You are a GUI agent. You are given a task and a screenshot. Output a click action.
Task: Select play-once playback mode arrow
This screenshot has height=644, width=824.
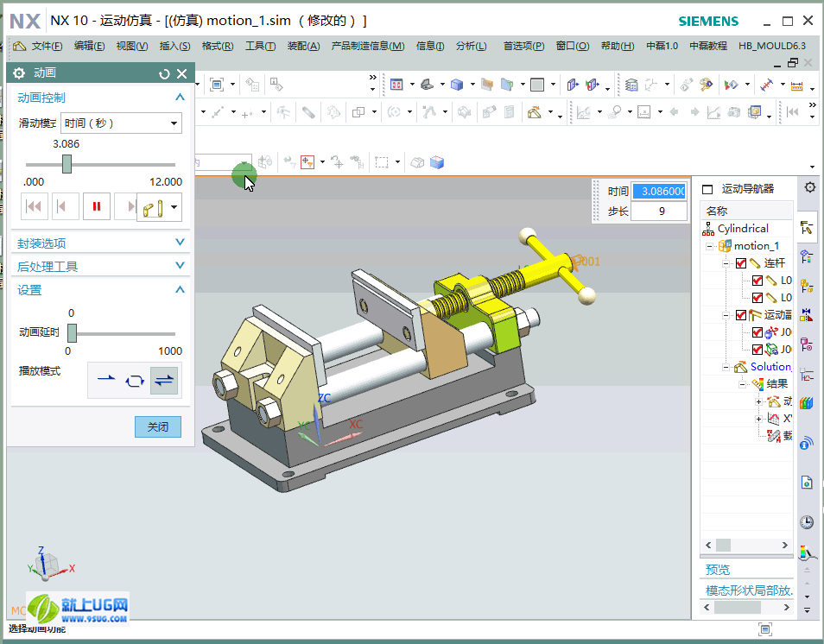tap(106, 379)
